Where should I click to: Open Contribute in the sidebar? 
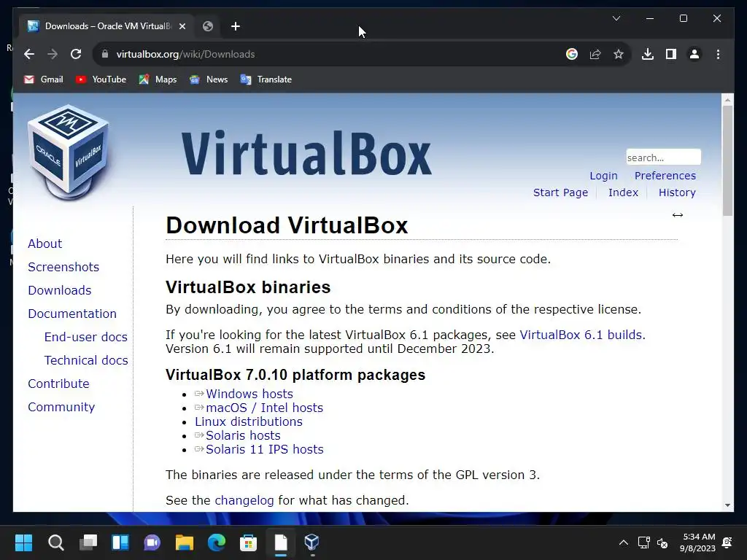(58, 384)
